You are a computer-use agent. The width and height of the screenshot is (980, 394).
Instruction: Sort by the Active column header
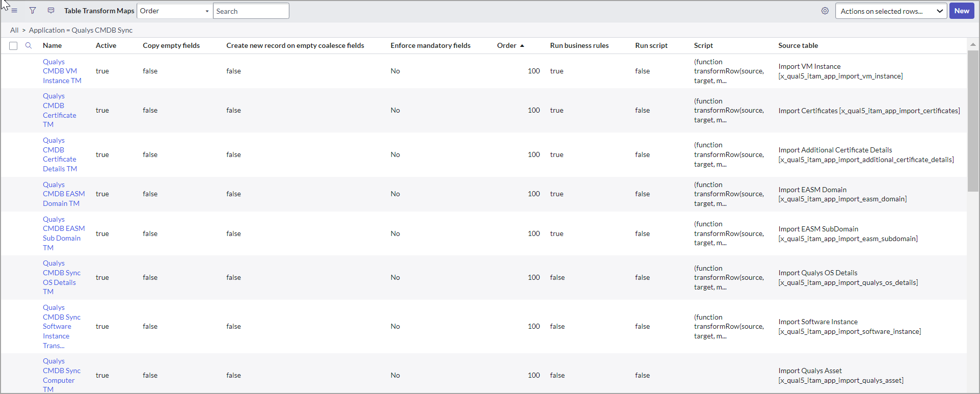(x=106, y=45)
